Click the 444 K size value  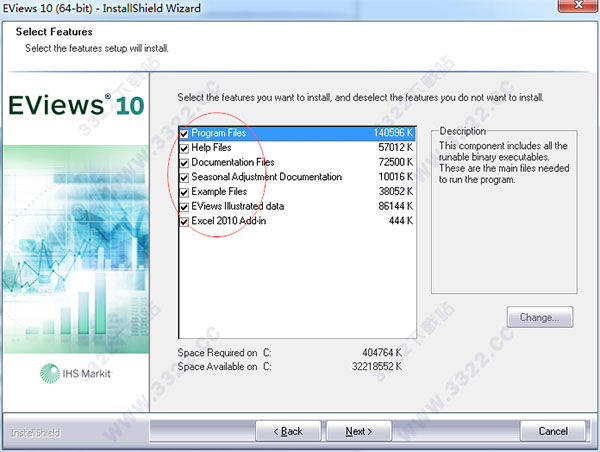tap(401, 221)
